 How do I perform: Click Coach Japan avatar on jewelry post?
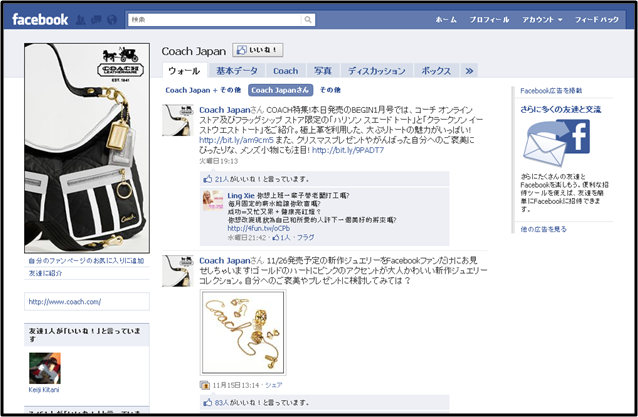click(x=177, y=271)
